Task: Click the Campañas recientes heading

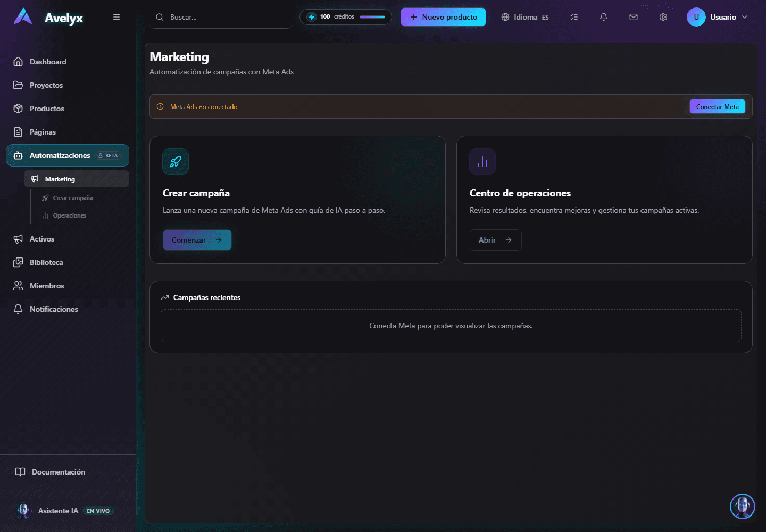Action: coord(207,297)
